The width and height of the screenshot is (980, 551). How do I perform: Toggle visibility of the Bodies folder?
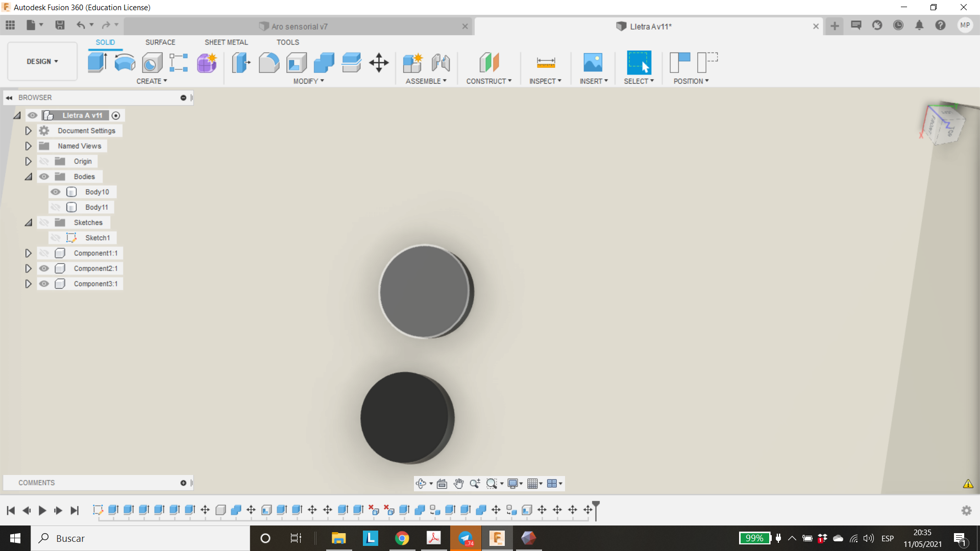tap(44, 177)
